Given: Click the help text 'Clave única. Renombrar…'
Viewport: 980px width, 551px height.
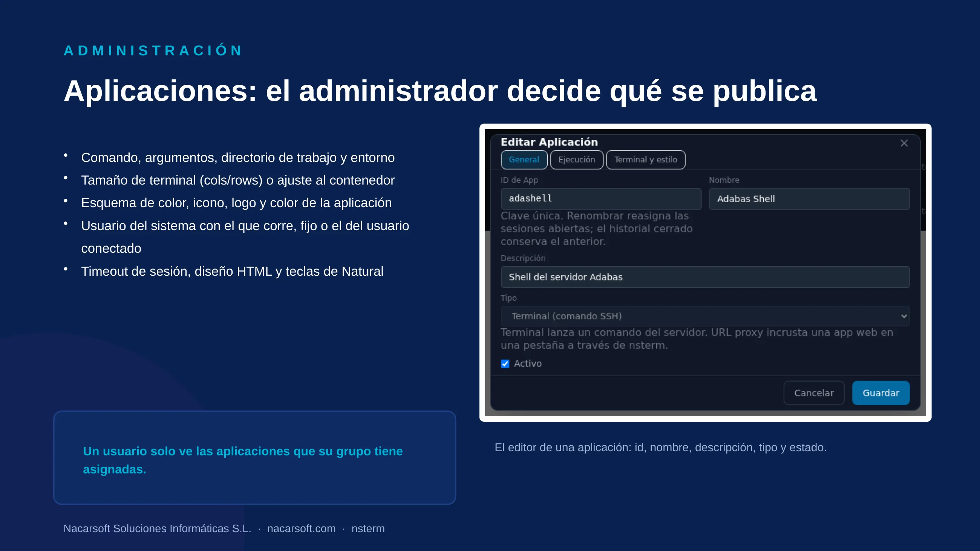Looking at the screenshot, I should click(x=597, y=229).
